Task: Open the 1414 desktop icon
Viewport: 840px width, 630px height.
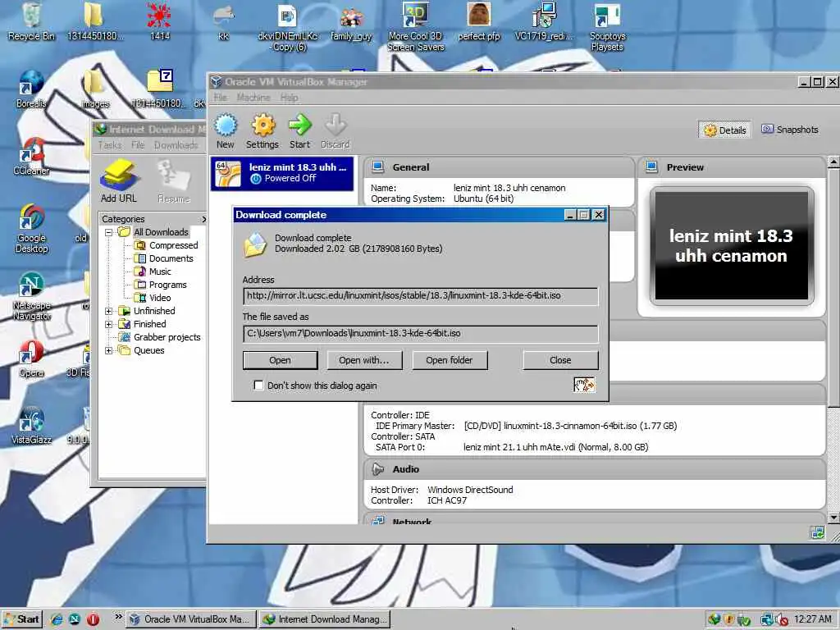Action: (160, 21)
